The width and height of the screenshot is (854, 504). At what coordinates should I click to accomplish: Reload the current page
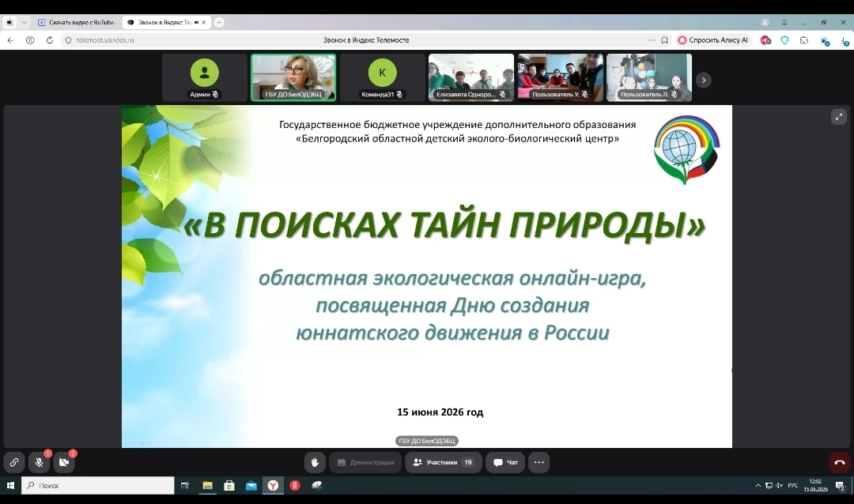50,40
